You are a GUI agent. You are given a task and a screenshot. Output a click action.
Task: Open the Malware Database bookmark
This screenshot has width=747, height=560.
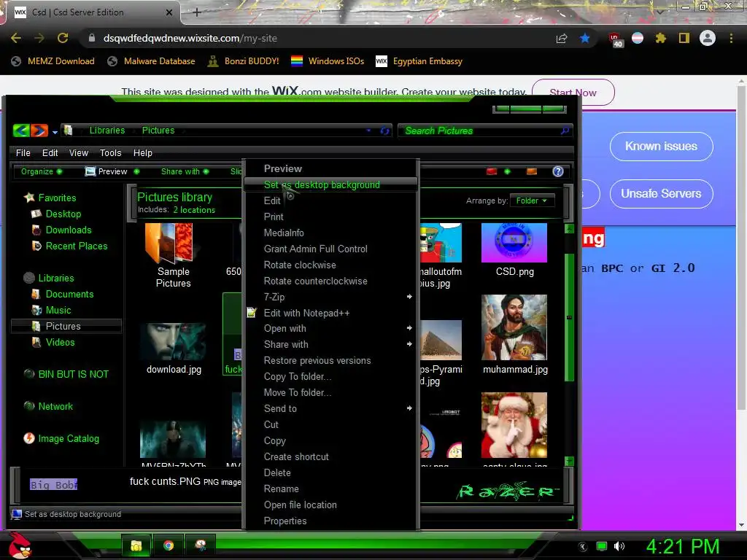(152, 61)
